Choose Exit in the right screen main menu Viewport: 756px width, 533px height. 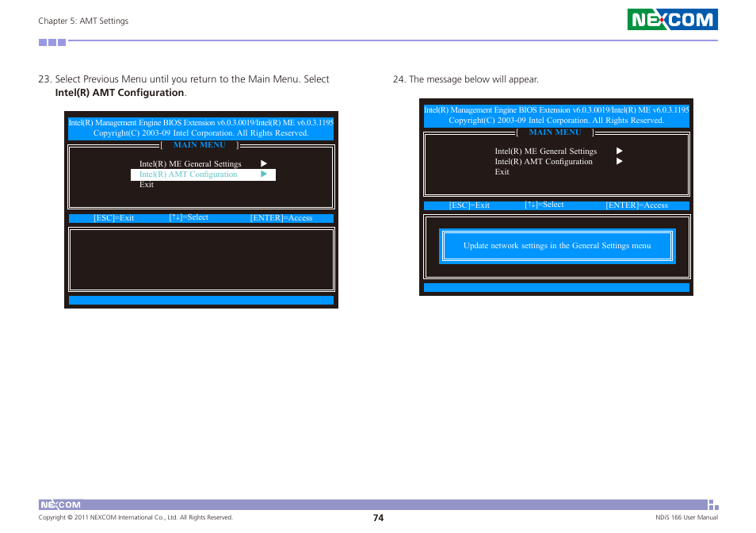502,171
